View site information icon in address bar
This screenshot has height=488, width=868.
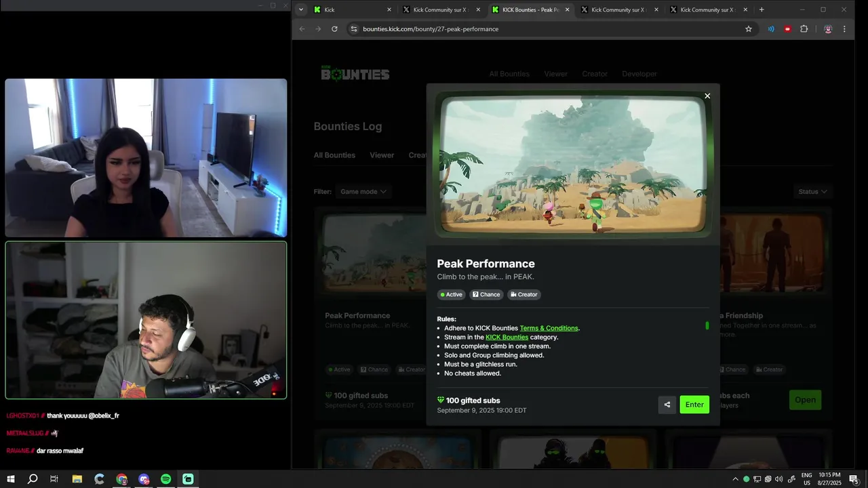coord(353,29)
